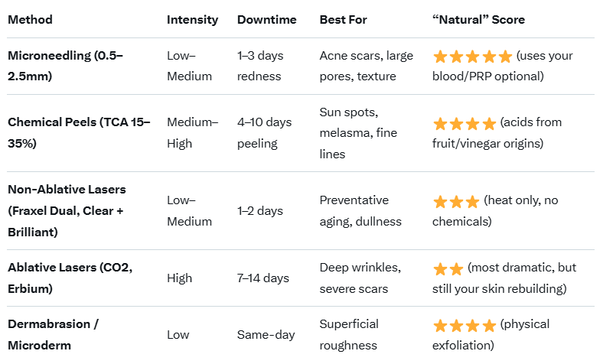Screen dimensions: 603x364
Task: Click the four-star rating for Dermabrasion / Microderm
Action: click(464, 326)
